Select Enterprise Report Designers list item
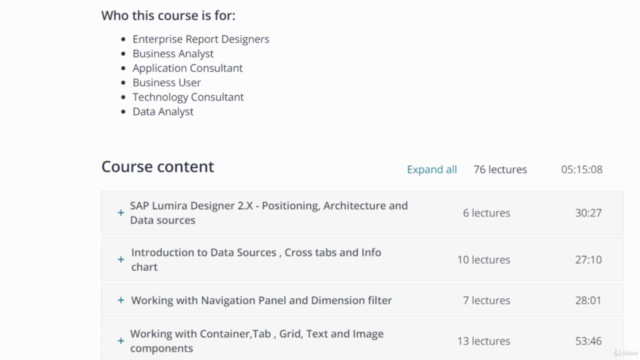This screenshot has height=360, width=640. point(201,39)
